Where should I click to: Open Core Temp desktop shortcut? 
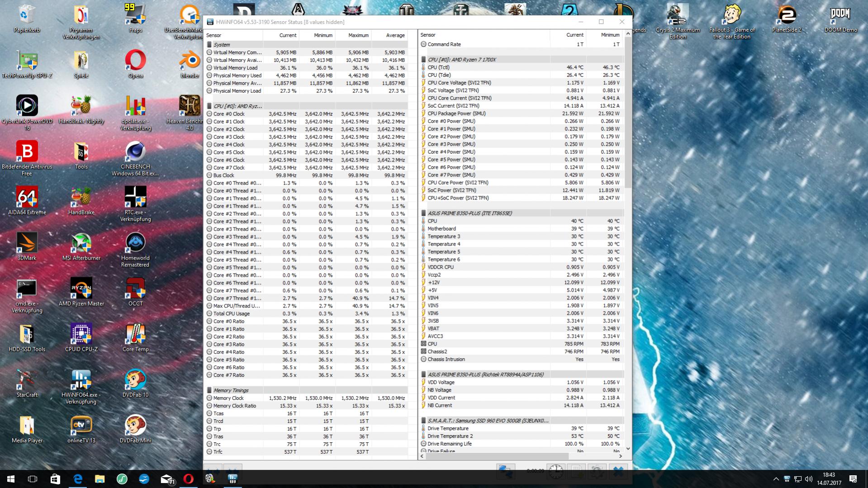135,338
